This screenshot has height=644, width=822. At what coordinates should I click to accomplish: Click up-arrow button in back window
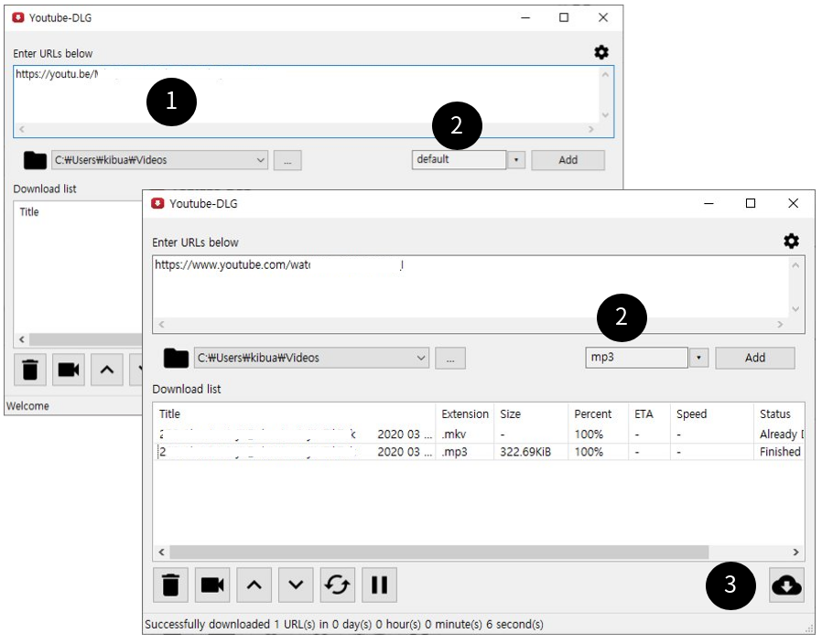(x=107, y=370)
